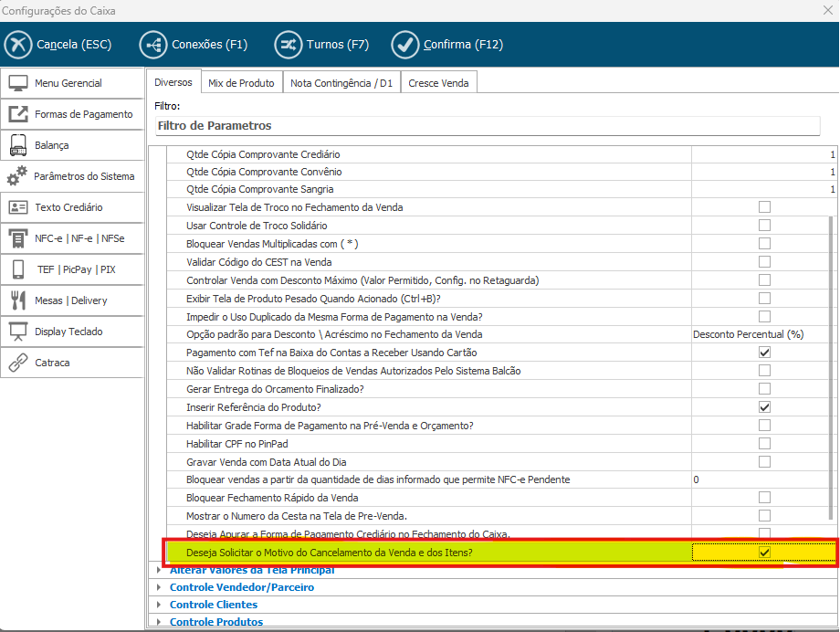The width and height of the screenshot is (840, 632).
Task: Click the Mesas | Delivery cutlery icon
Action: 18,300
